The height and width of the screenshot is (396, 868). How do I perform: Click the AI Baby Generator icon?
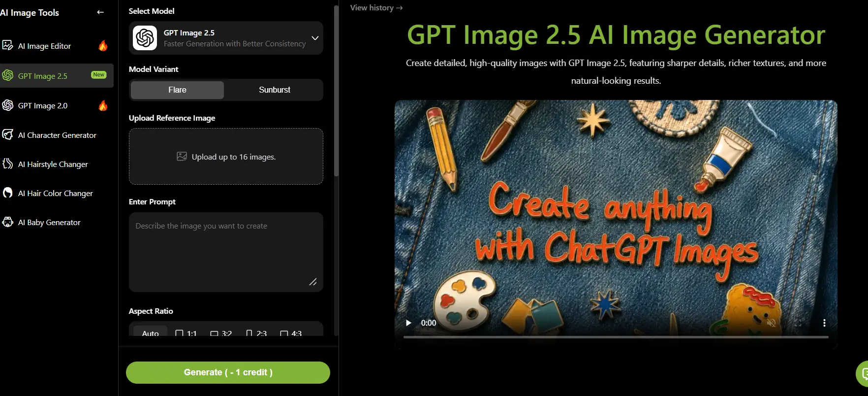[7, 222]
